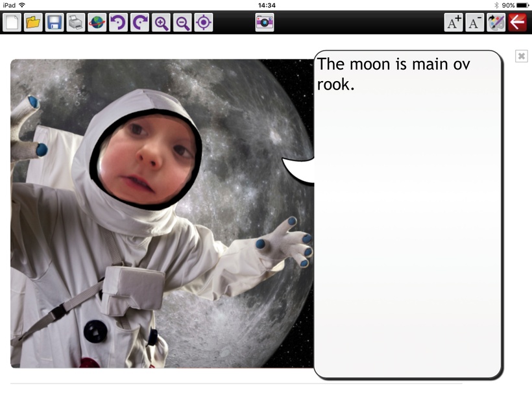Click the target reset view icon

tap(204, 23)
